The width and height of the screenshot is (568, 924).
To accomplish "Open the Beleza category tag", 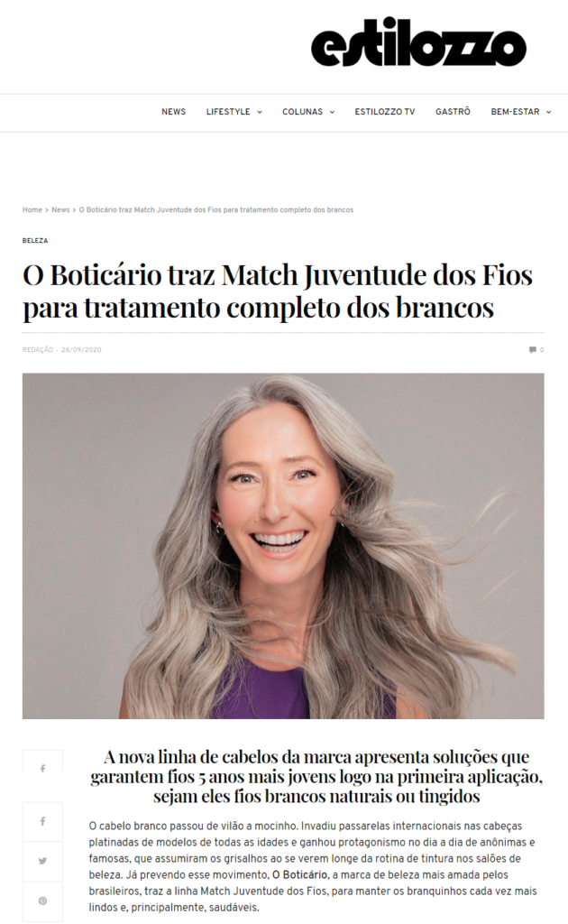I will (x=35, y=240).
